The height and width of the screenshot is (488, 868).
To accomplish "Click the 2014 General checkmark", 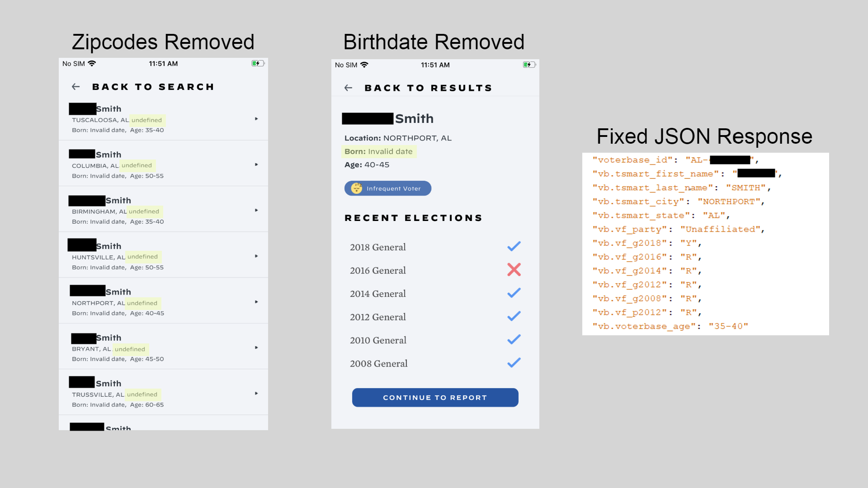I will coord(514,293).
